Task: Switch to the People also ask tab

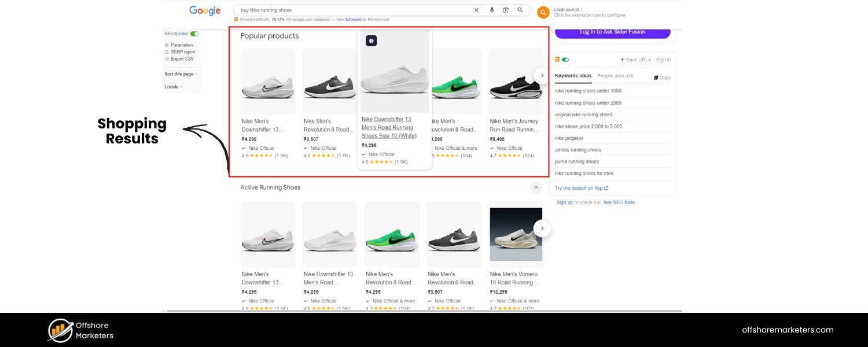Action: [x=615, y=76]
